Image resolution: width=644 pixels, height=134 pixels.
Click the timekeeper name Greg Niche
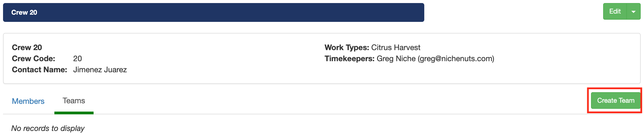pyautogui.click(x=396, y=58)
